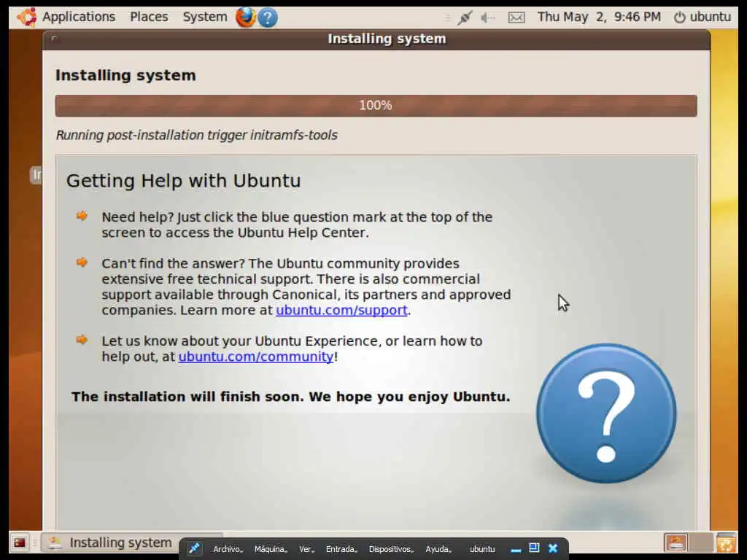Open the ubuntu session power menu
747x560 pixels.
[x=703, y=17]
